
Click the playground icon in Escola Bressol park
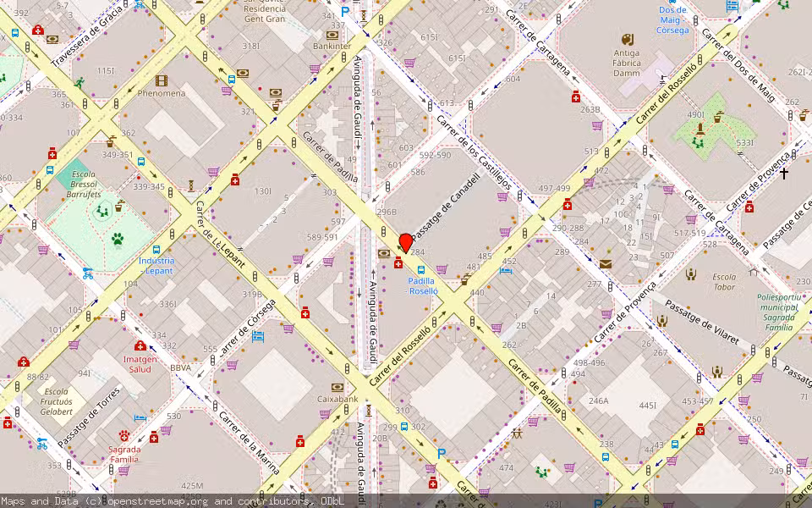pyautogui.click(x=102, y=211)
